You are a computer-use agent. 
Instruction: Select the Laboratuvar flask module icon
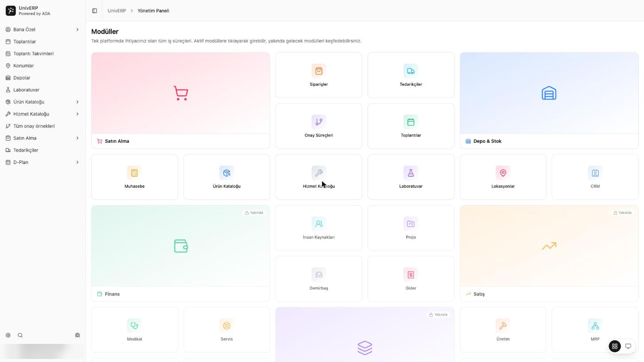(x=410, y=173)
